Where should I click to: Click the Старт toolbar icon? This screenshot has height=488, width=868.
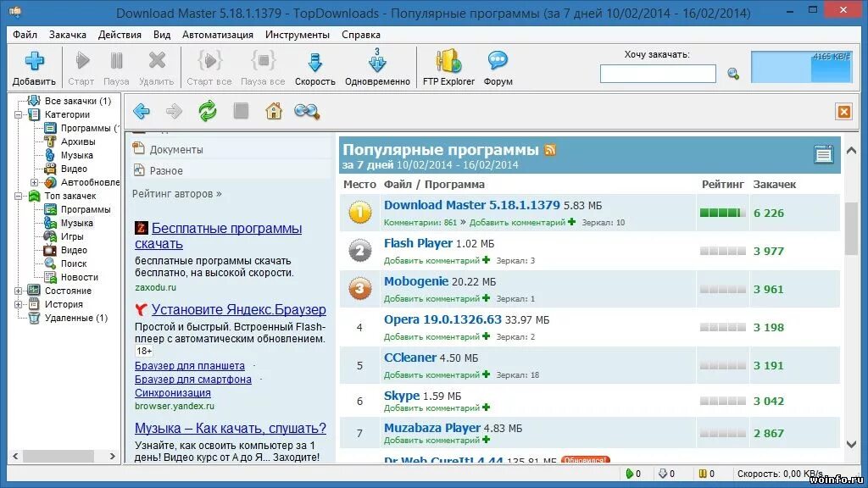(81, 68)
